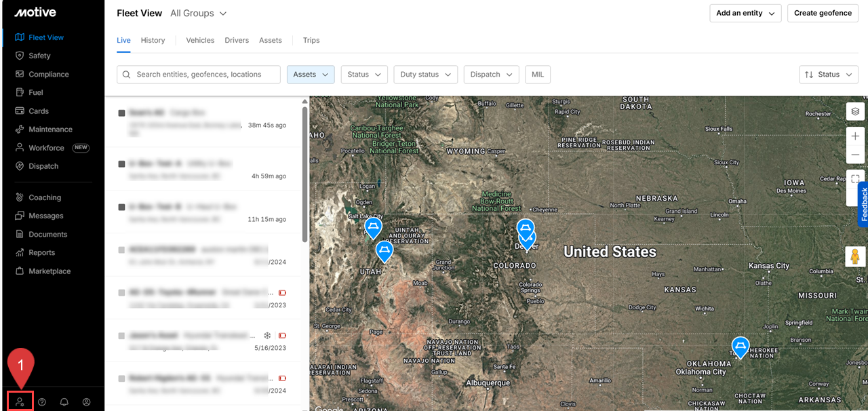Open the Fleet View sidebar item
This screenshot has width=868, height=411.
(46, 37)
